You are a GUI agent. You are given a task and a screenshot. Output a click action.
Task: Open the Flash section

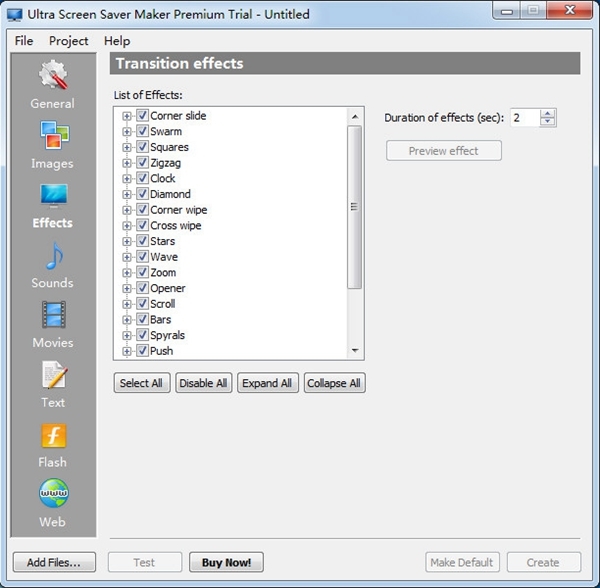tap(53, 445)
